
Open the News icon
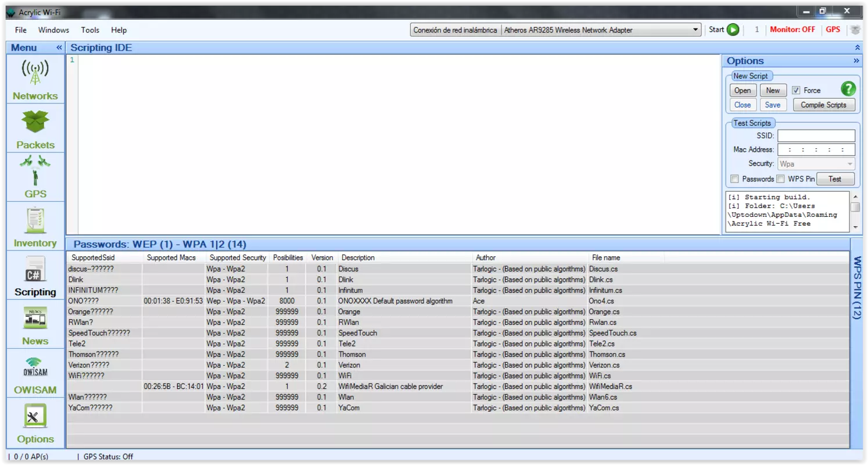coord(35,318)
